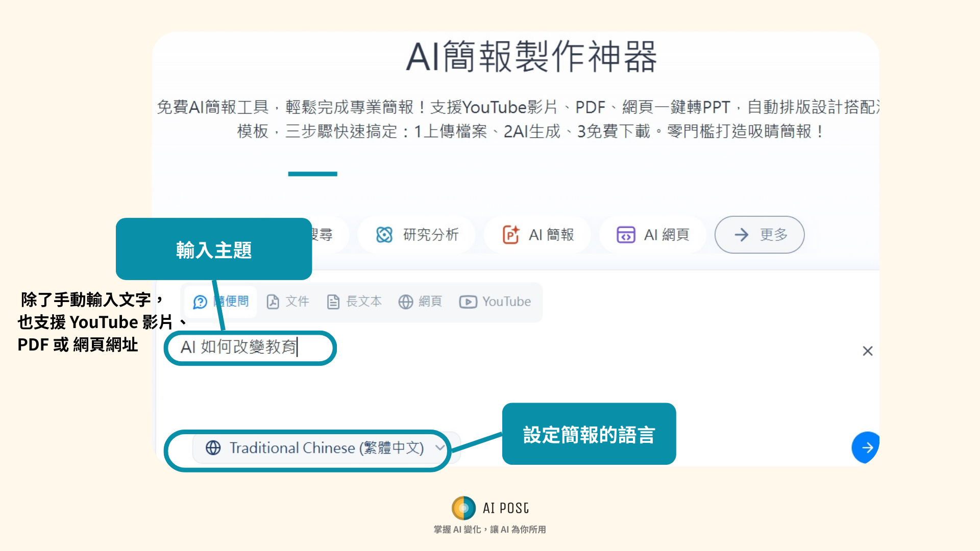This screenshot has height=551, width=980.
Task: Click the YouTube play icon
Action: 468,302
